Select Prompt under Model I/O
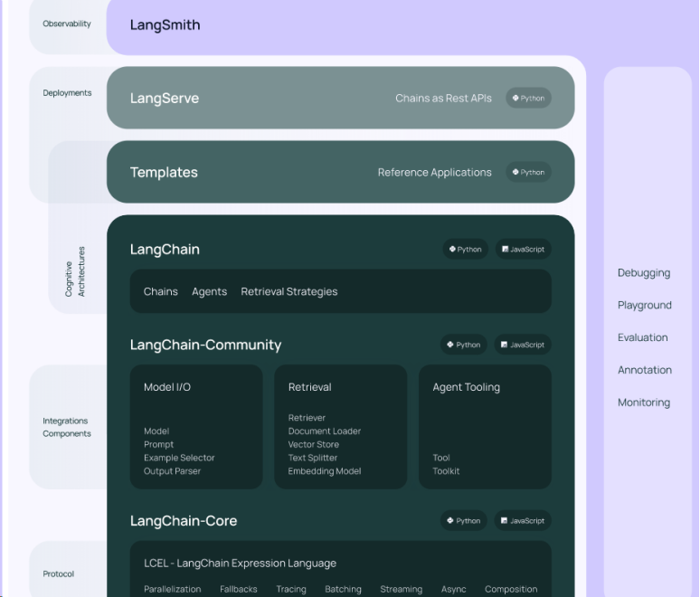This screenshot has height=597, width=700. pyautogui.click(x=158, y=445)
